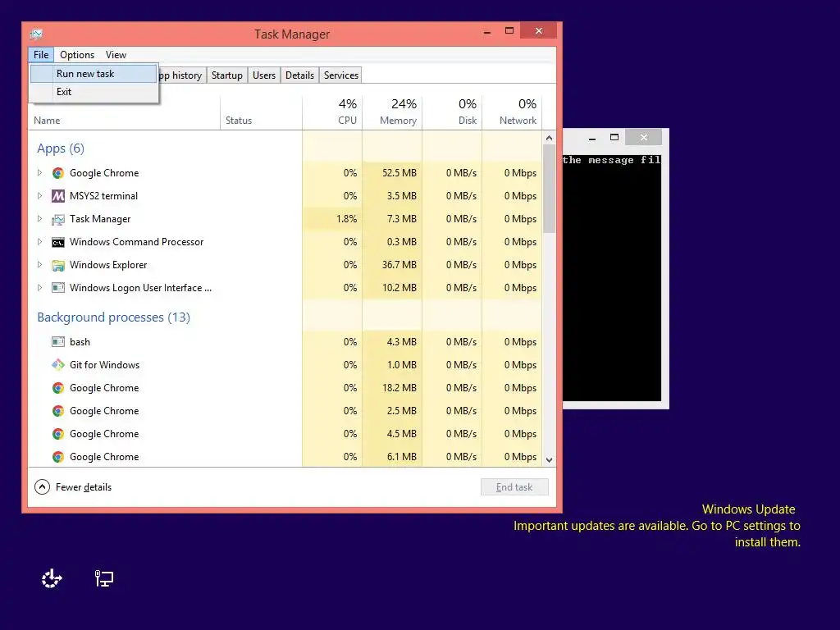
Task: Click the End task button
Action: click(x=514, y=487)
